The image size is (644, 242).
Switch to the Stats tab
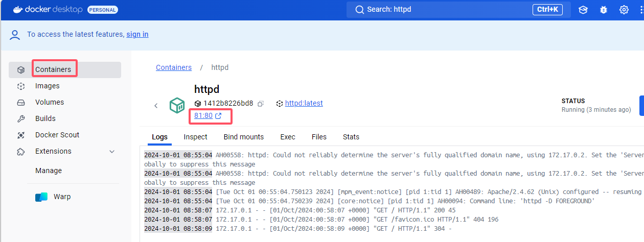351,137
